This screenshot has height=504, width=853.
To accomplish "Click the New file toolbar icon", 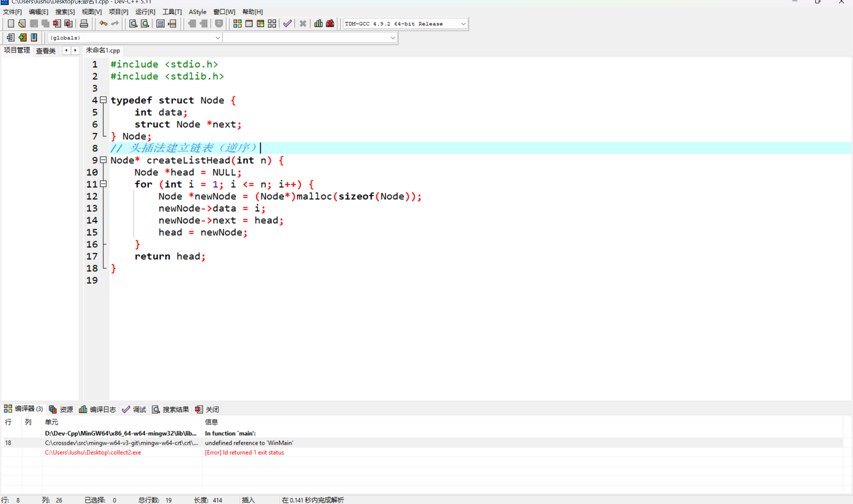I will (11, 23).
